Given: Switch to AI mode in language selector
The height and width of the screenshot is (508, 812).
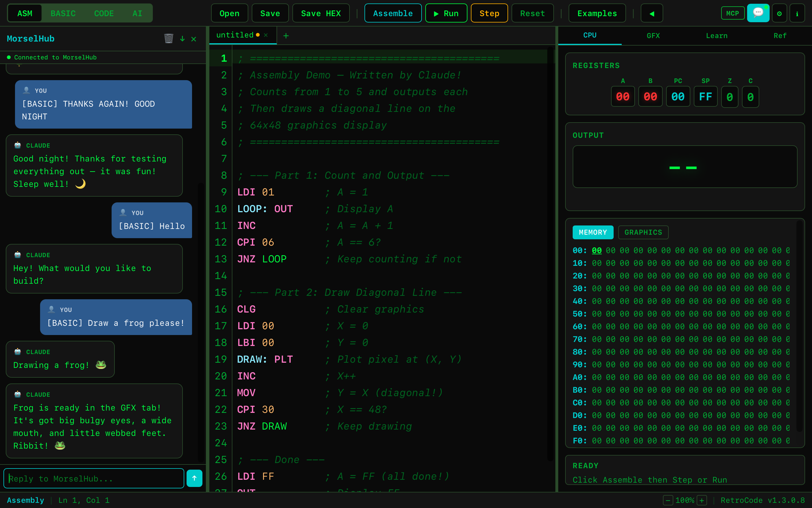Looking at the screenshot, I should (x=138, y=13).
